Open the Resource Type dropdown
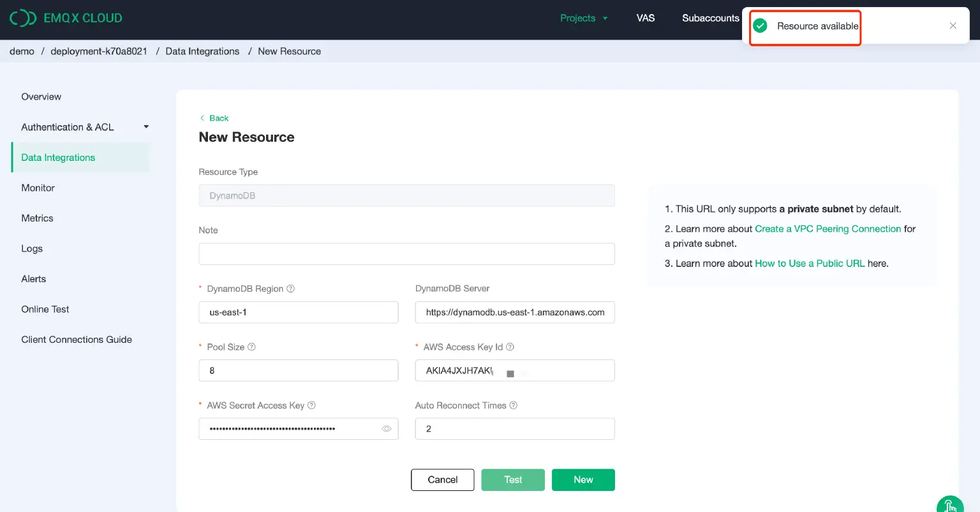This screenshot has height=512, width=980. tap(406, 195)
